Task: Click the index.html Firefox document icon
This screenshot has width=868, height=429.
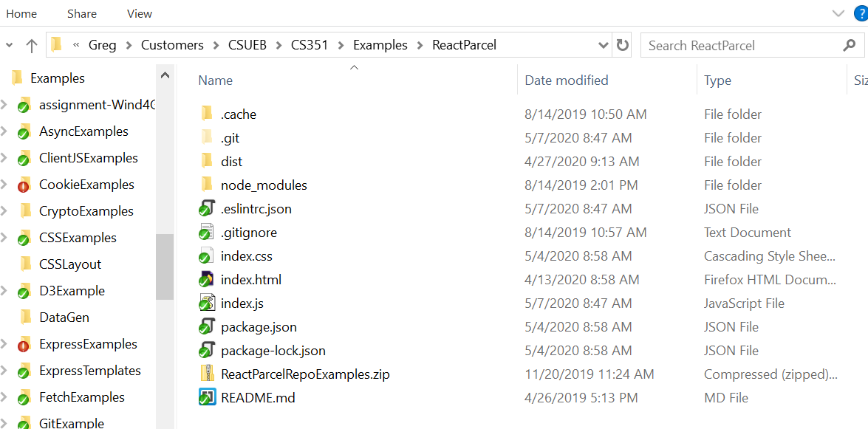Action: (207, 279)
